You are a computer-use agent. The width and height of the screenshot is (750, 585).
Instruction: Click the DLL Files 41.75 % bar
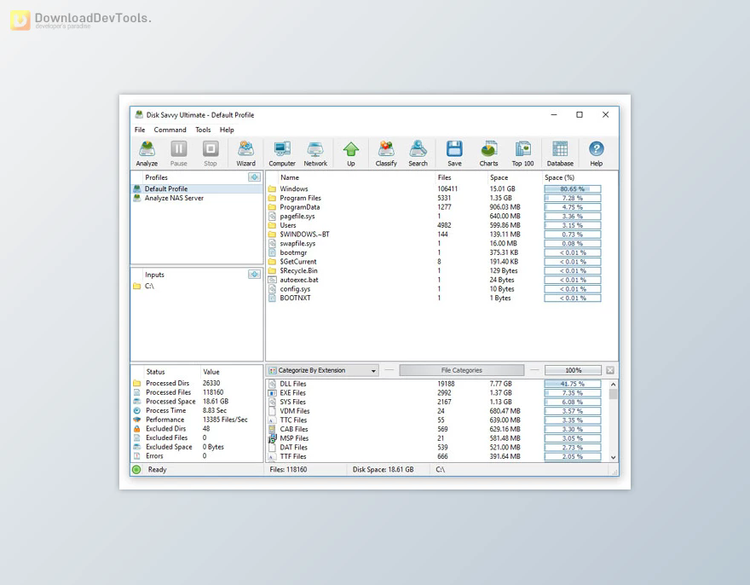click(573, 384)
